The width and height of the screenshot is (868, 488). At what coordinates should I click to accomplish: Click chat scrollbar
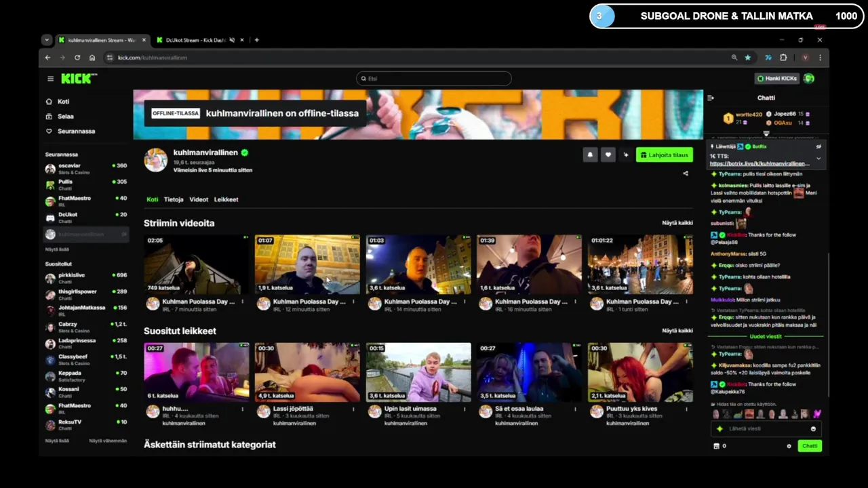[829, 325]
